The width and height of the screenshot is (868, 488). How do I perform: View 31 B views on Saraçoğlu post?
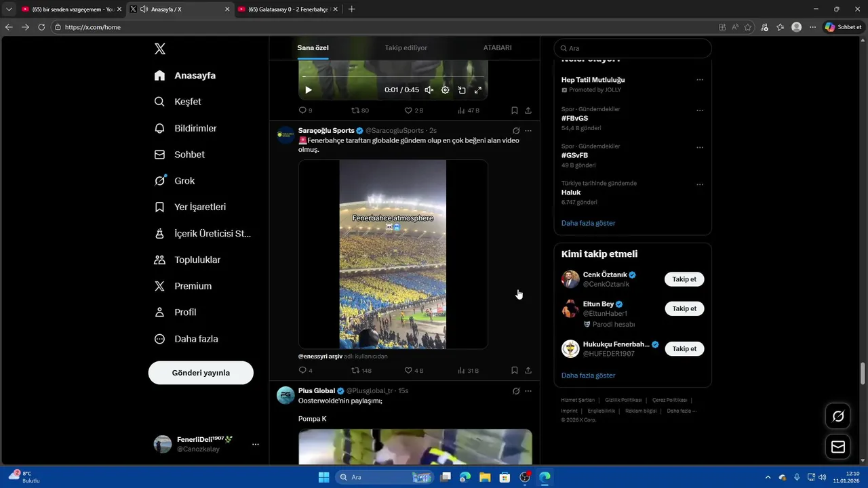pos(469,371)
